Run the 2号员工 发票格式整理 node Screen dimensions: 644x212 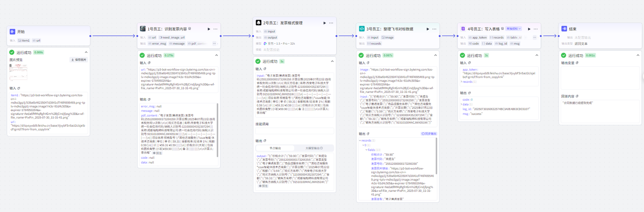pos(324,23)
